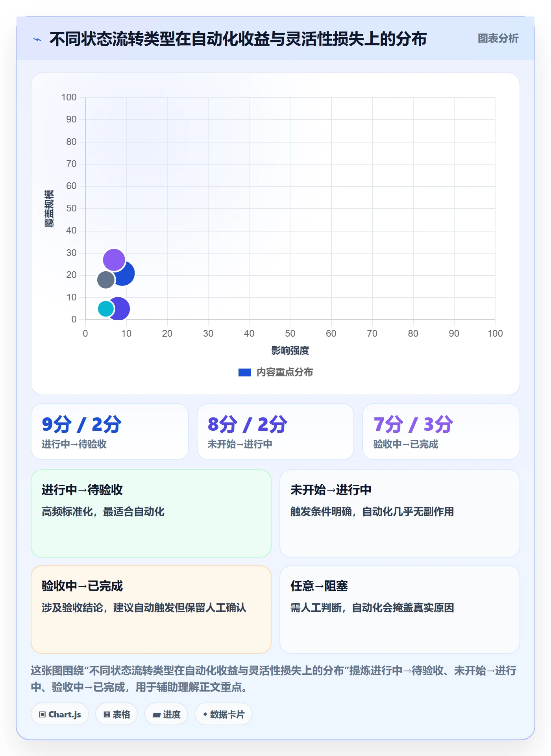Select the 8分 / 2分 score card
Image resolution: width=551 pixels, height=756 pixels.
point(275,432)
